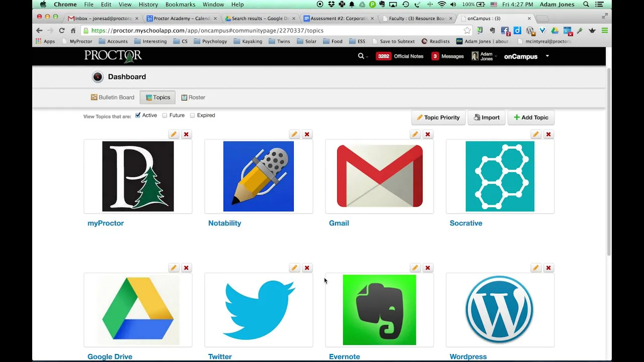Image resolution: width=644 pixels, height=362 pixels.
Task: Click the edit pencil above Wordpress
Action: 536,268
